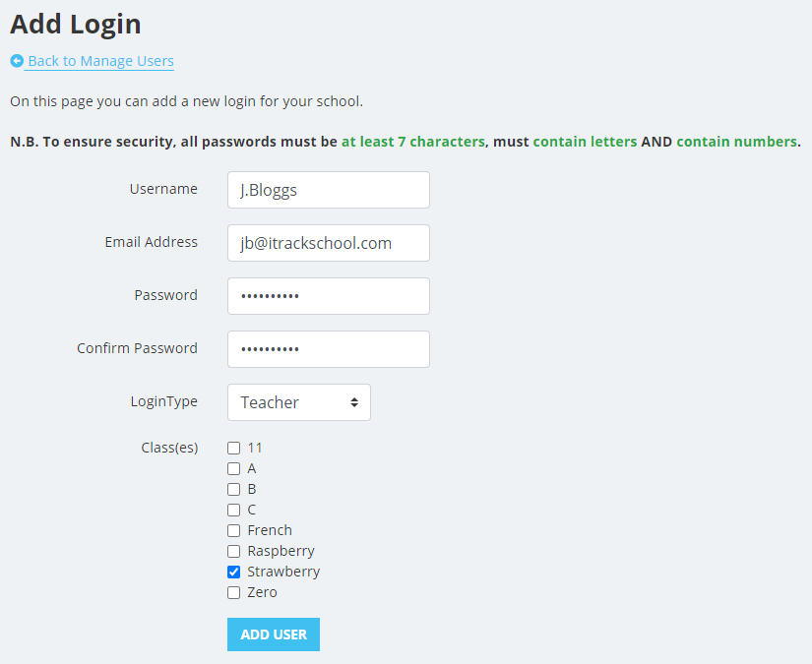Click inside the Password field
This screenshot has height=664, width=812.
click(328, 296)
